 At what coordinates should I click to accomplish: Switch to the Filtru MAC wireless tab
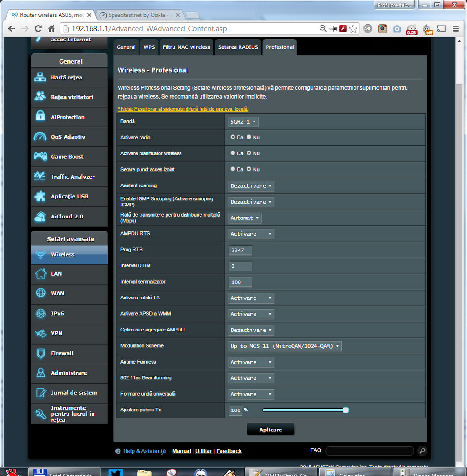click(186, 47)
